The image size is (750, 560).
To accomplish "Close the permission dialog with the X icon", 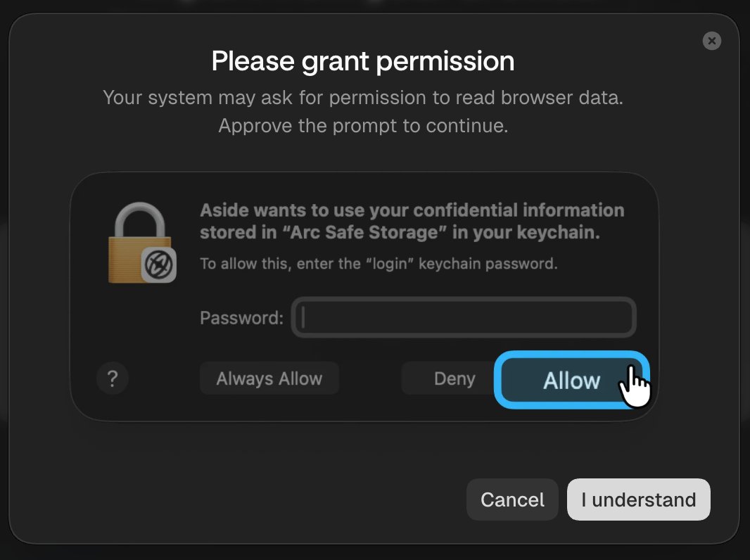I will [x=711, y=41].
